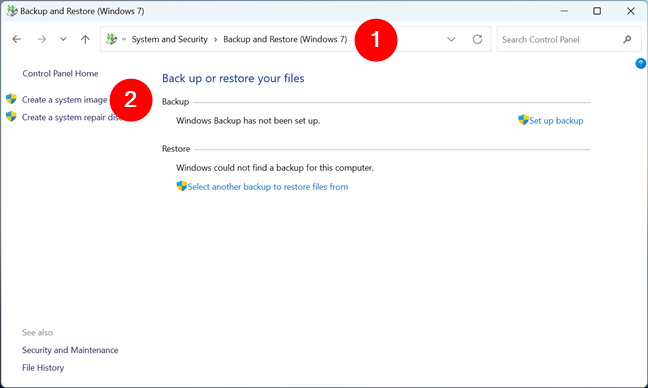
Task: Open File History link
Action: tap(43, 368)
